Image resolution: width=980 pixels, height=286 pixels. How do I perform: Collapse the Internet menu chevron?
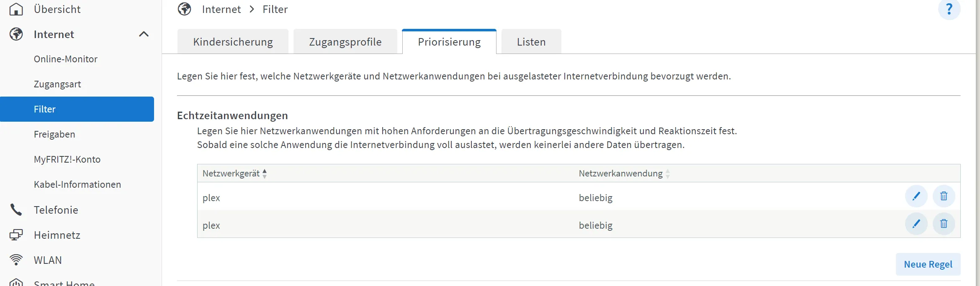(144, 34)
